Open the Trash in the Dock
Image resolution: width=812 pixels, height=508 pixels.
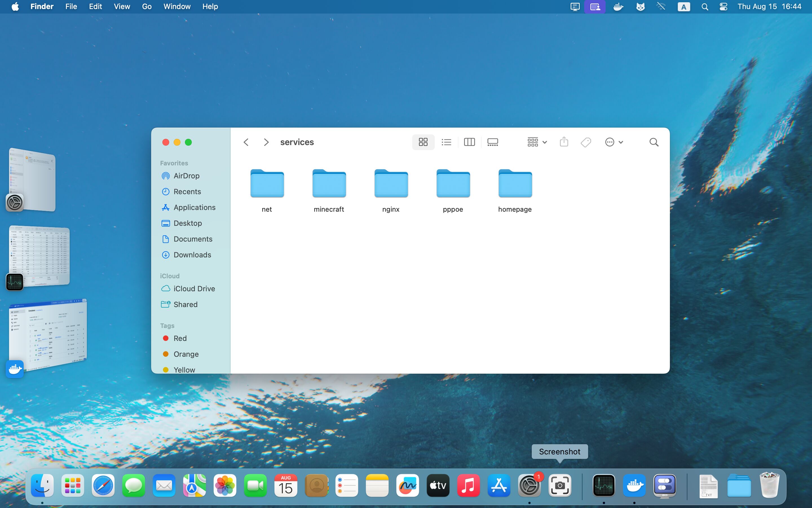coord(769,485)
